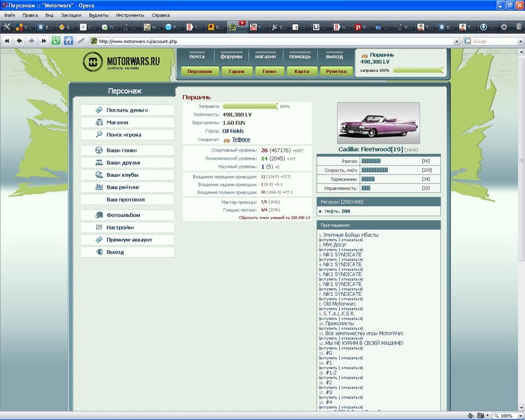Reload the page with the green icon
Viewport: 525px width, 420px height.
tap(56, 41)
